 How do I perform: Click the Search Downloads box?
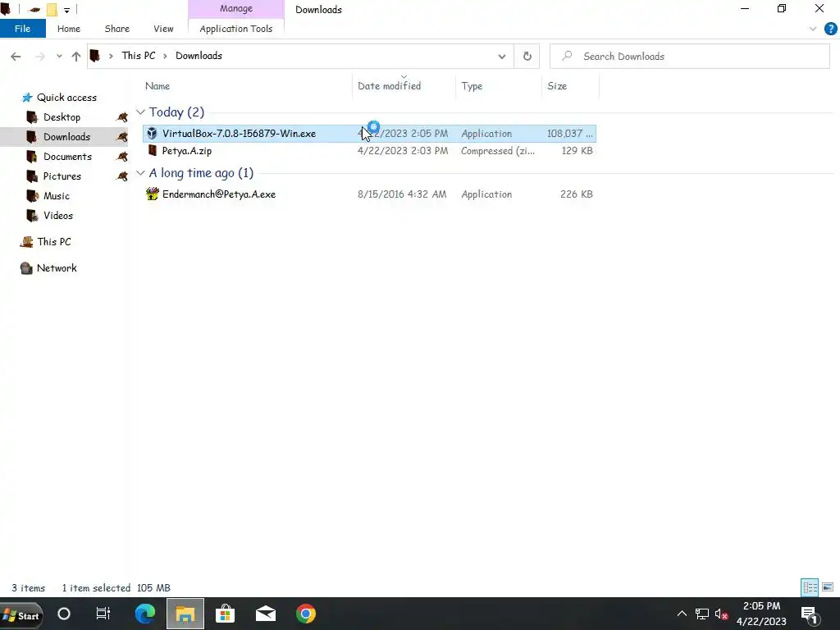point(689,57)
